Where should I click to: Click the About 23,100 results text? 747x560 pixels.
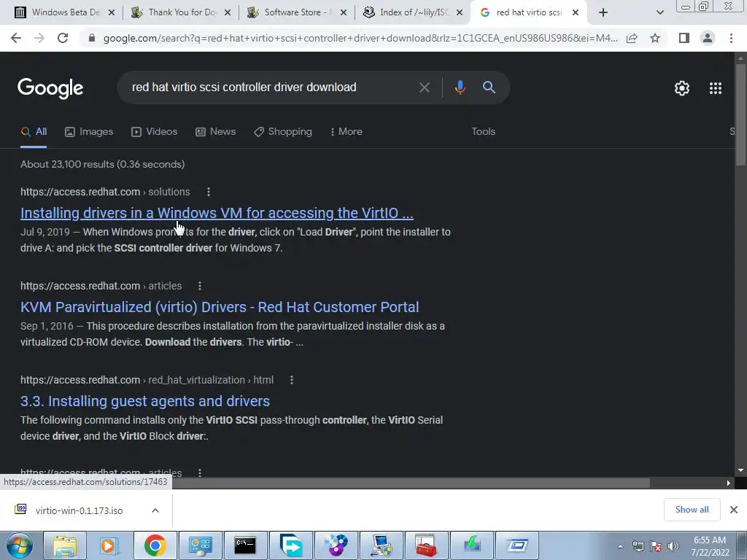102,164
